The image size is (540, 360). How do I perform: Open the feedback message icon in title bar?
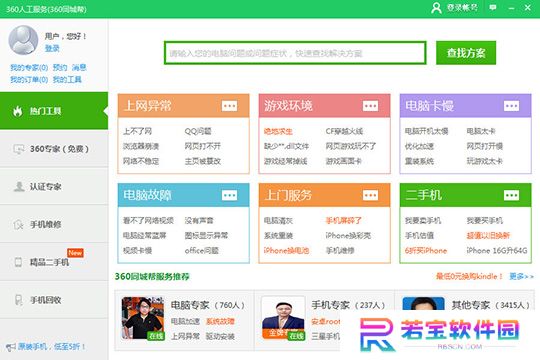click(493, 7)
